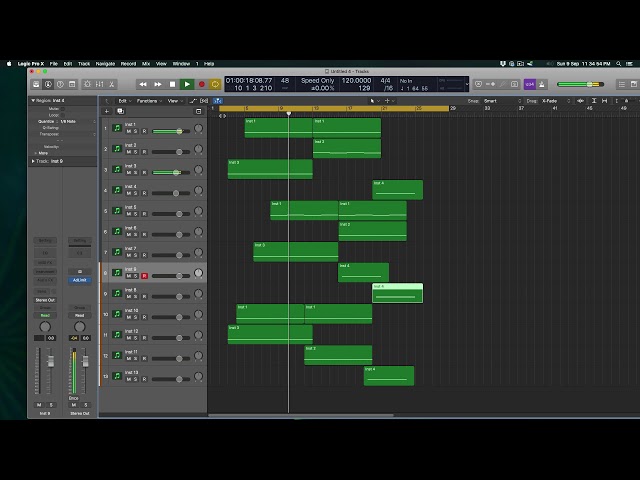Screen dimensions: 640x480
Task: Expand the Track Inst 9 inspector section
Action: [33, 161]
